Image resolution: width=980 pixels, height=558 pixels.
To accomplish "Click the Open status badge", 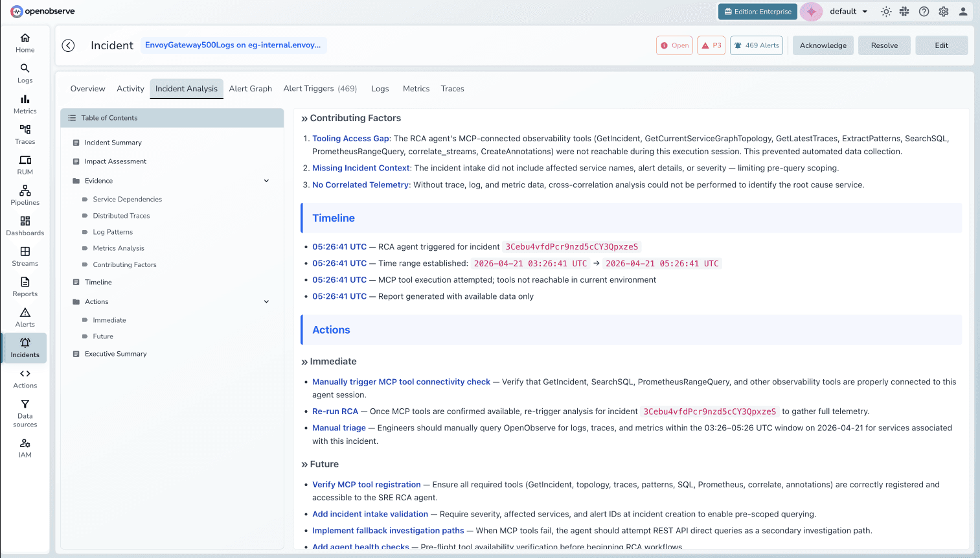I will pyautogui.click(x=674, y=45).
